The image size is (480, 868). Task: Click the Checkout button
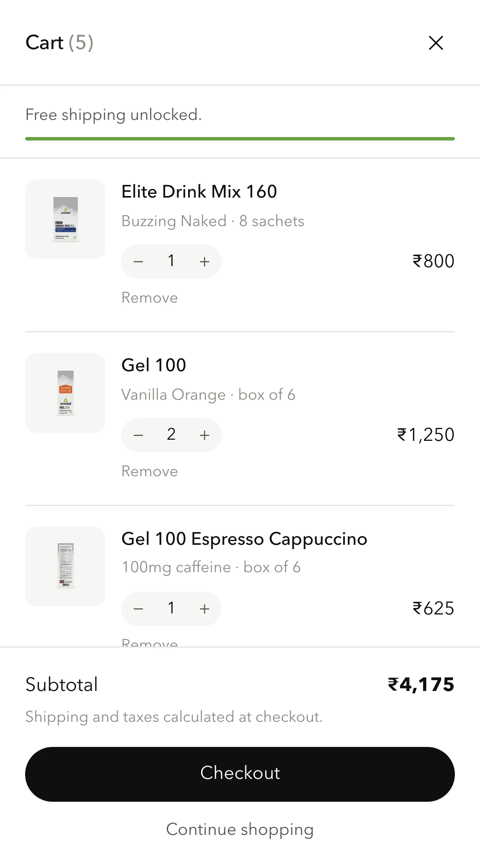click(240, 774)
